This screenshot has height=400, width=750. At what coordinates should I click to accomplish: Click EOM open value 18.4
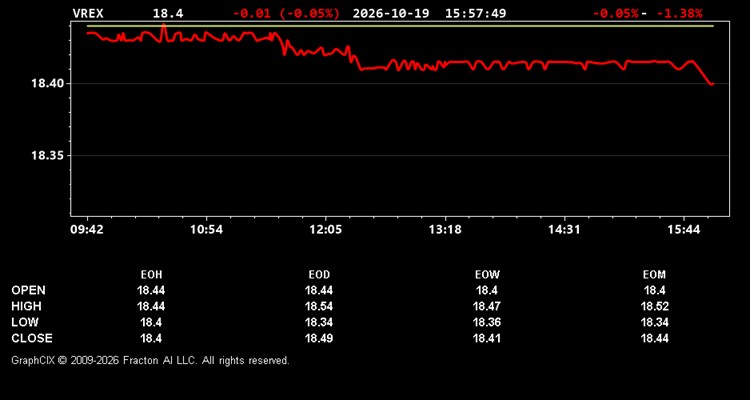[654, 290]
